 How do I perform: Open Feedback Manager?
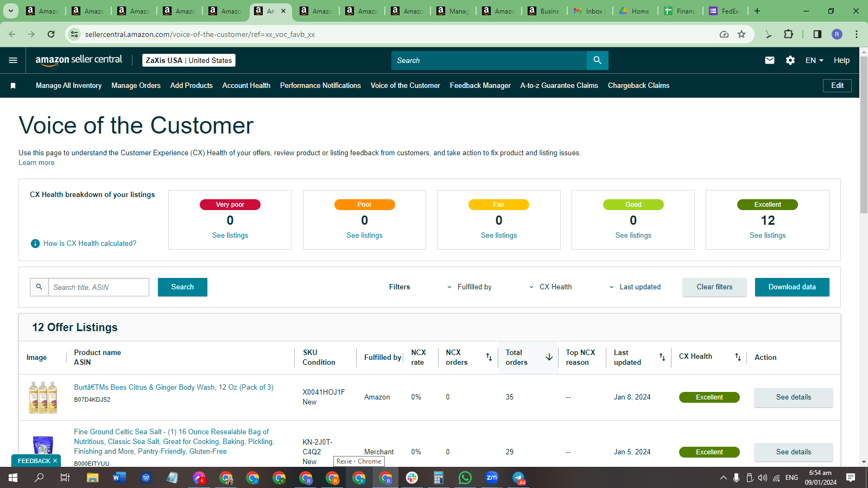480,86
